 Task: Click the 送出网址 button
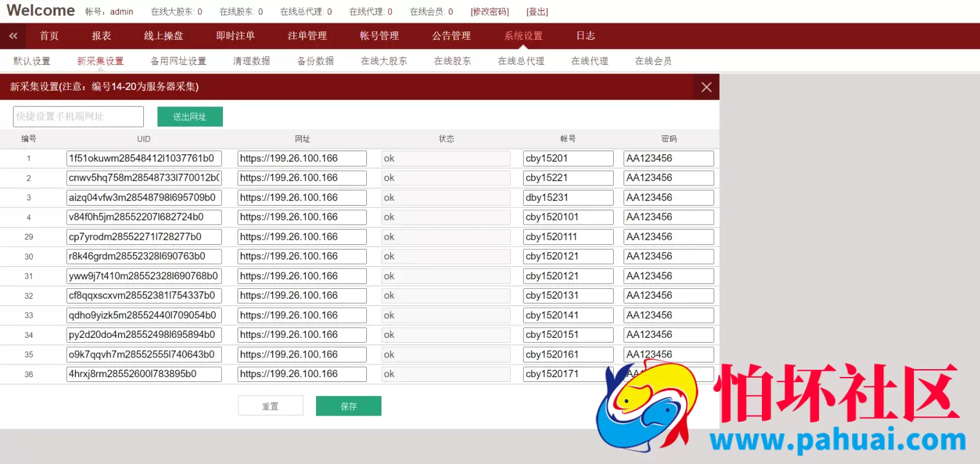(x=190, y=116)
